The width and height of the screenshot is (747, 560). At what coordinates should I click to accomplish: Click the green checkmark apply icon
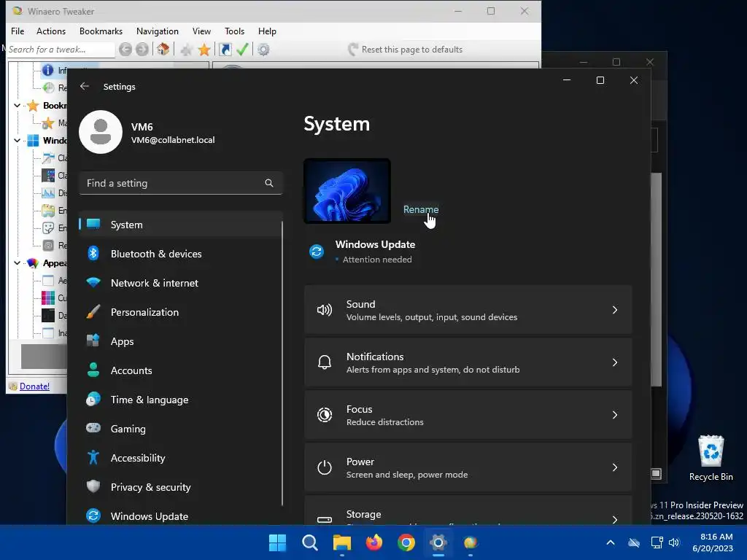242,49
